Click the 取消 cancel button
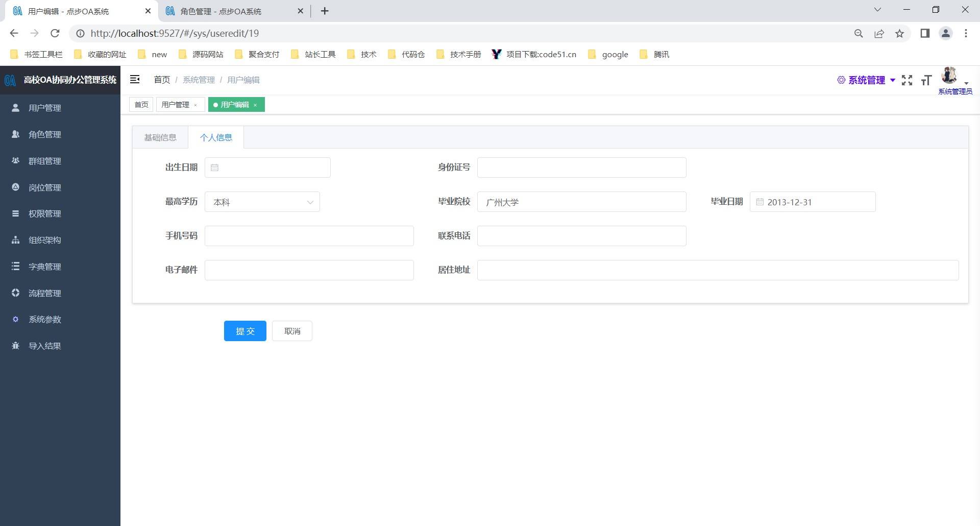This screenshot has width=980, height=526. pos(292,331)
